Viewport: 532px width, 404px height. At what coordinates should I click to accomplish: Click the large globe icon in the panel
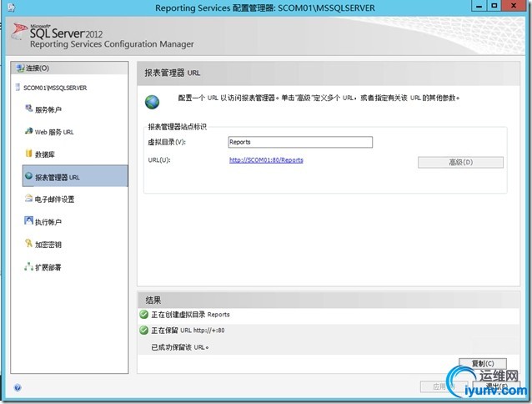click(x=152, y=102)
